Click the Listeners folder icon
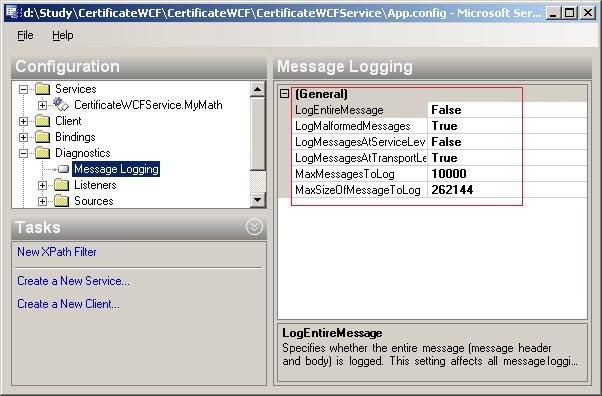This screenshot has height=396, width=602. pos(61,185)
